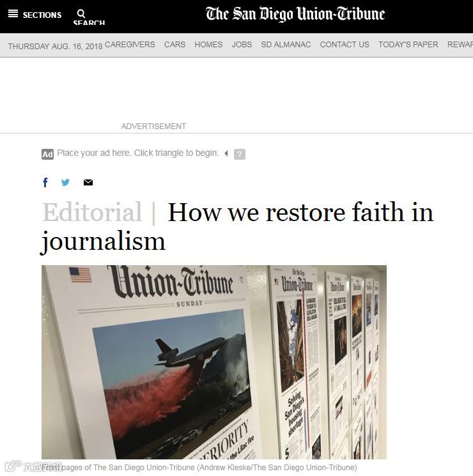Open the Sections hamburger menu icon
The height and width of the screenshot is (476, 473).
13,13
